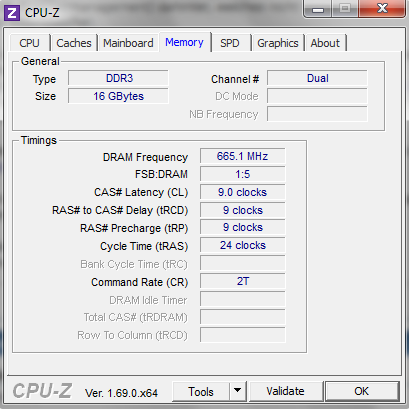Image resolution: width=409 pixels, height=409 pixels.
Task: Click the DRAM Frequency value 665.1 MHz
Action: 243,156
